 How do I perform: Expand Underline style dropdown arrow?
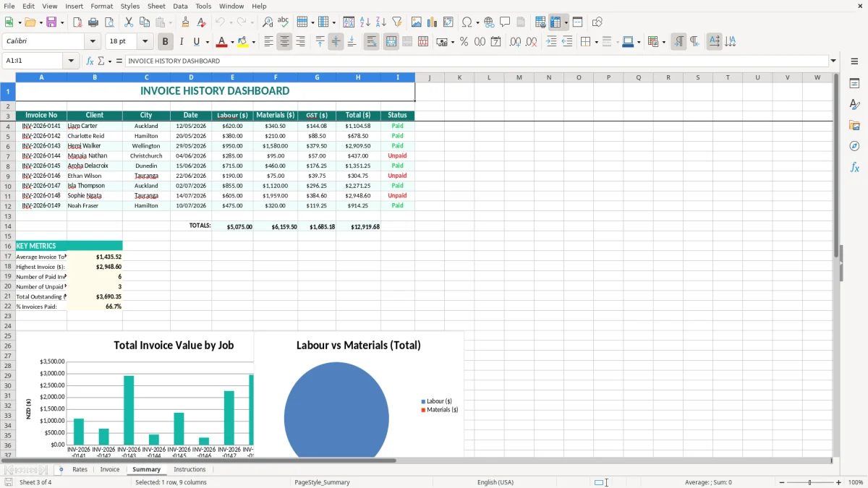tap(207, 42)
